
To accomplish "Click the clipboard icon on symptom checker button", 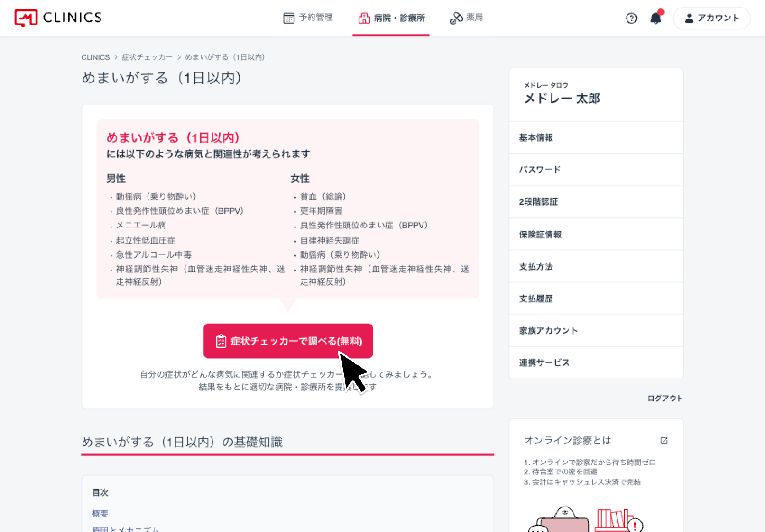I will [x=221, y=341].
